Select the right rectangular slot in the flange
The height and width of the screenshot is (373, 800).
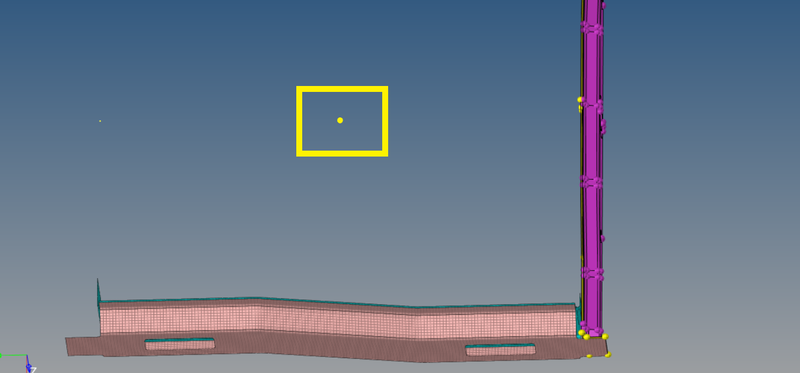(500, 350)
